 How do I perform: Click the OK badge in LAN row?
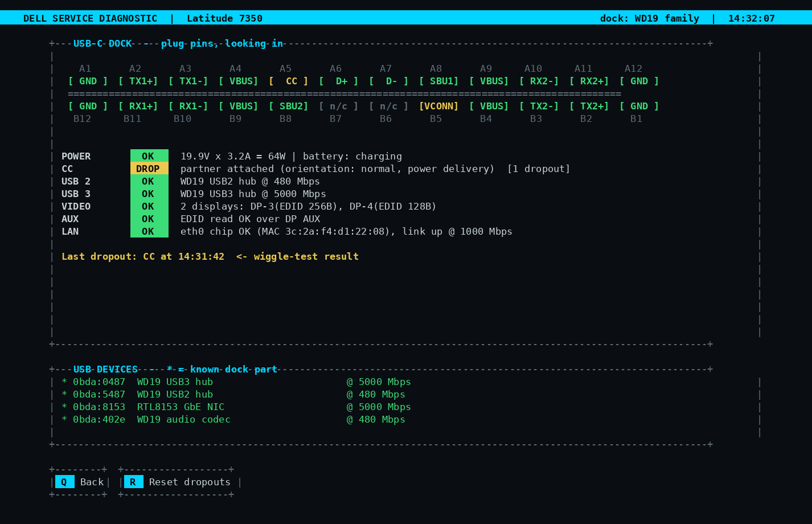click(x=149, y=231)
